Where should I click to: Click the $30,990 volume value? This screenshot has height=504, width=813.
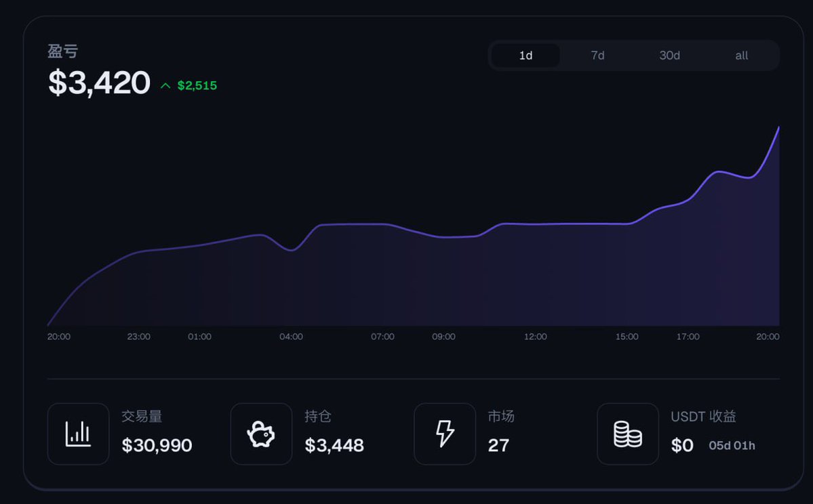[x=157, y=446]
